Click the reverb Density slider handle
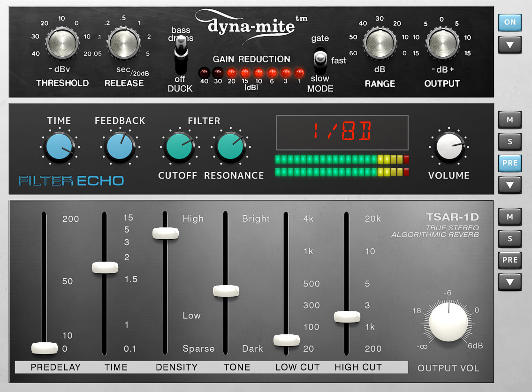 (x=165, y=234)
